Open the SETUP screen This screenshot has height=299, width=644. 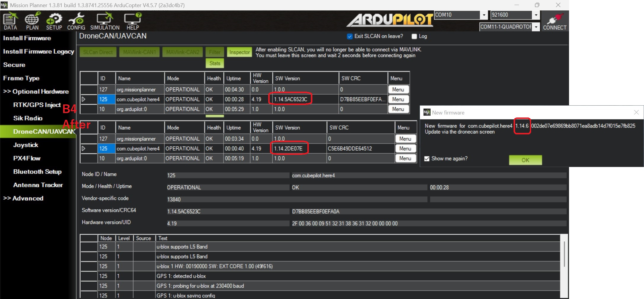tap(54, 21)
